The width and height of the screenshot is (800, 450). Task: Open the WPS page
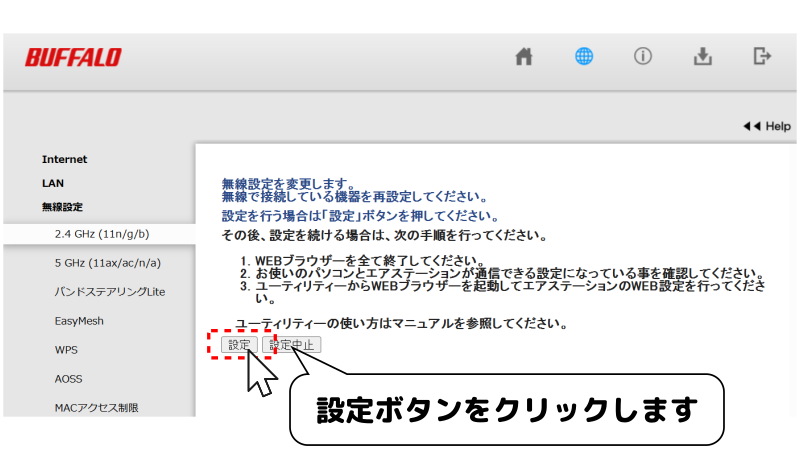(x=66, y=350)
